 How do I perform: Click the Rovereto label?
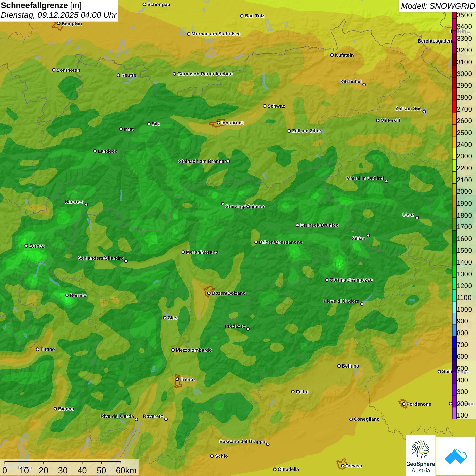[153, 416]
